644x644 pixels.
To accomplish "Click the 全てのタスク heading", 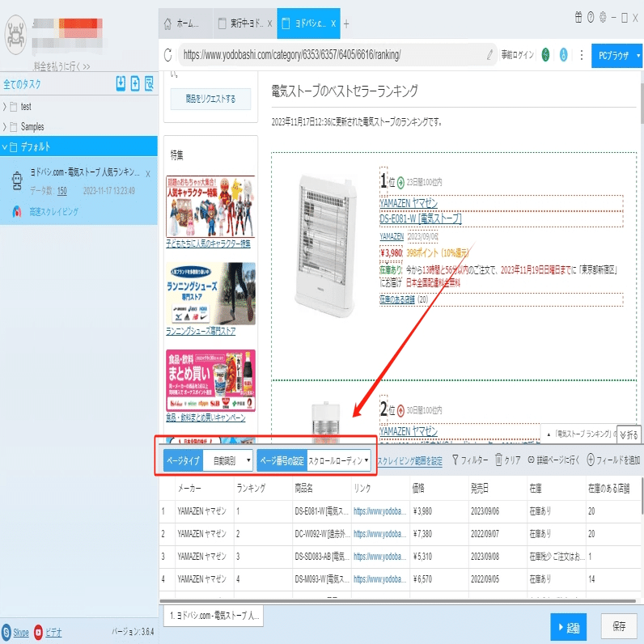I will click(x=22, y=84).
